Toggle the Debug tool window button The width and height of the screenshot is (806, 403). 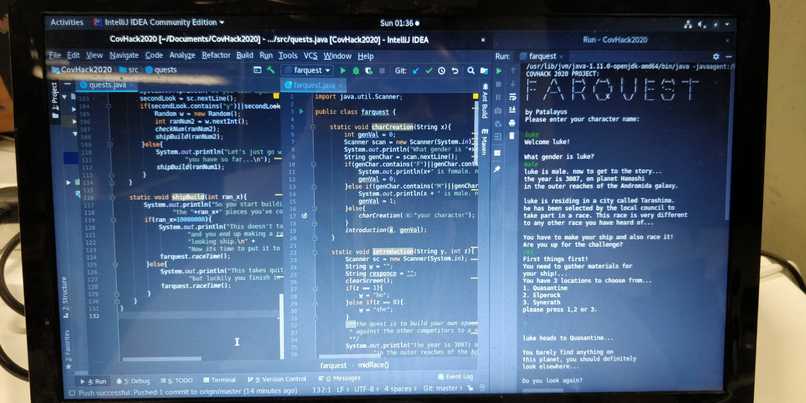pos(133,381)
